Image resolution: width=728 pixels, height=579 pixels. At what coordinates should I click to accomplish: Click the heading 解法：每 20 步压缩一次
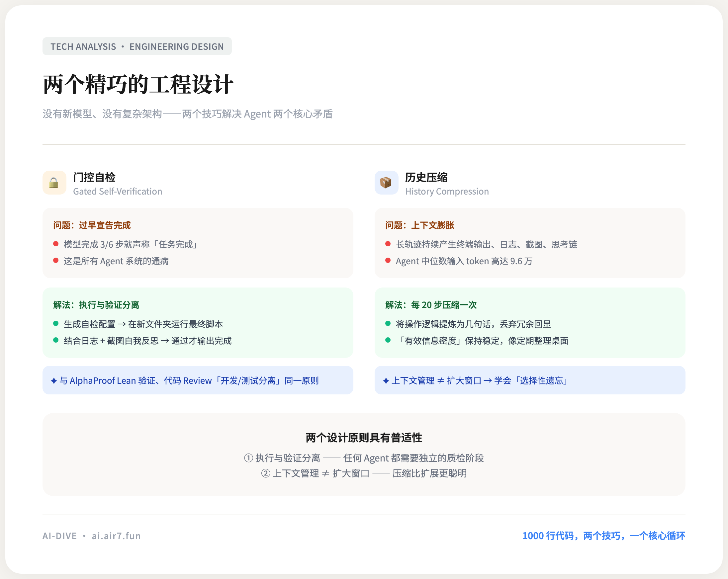[431, 305]
